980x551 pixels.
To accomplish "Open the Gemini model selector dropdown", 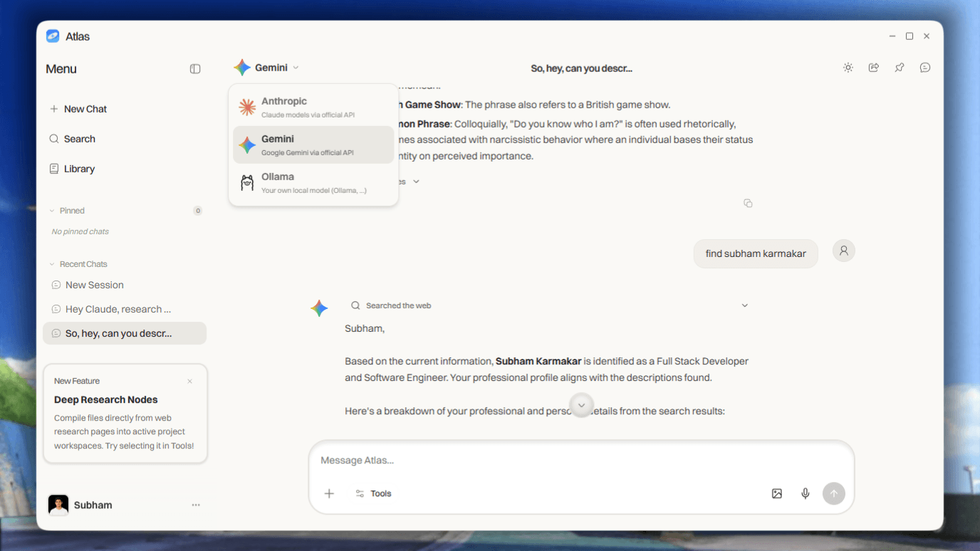I will [x=266, y=68].
